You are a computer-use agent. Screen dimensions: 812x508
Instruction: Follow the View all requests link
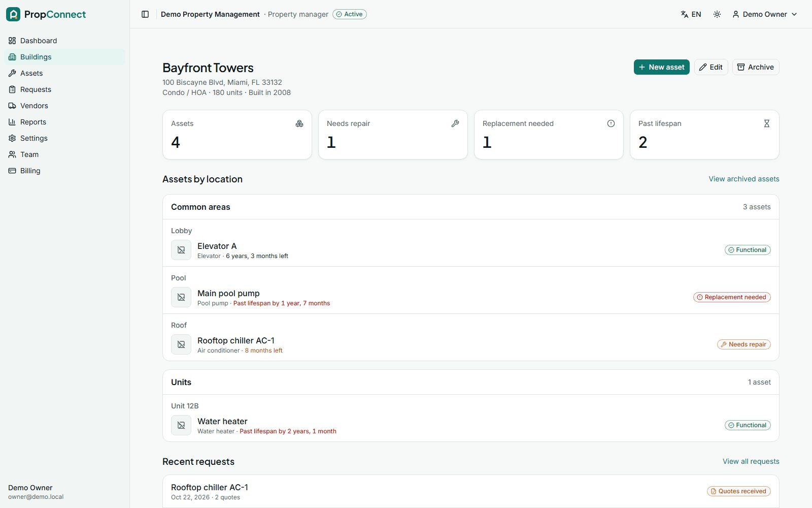click(x=751, y=461)
